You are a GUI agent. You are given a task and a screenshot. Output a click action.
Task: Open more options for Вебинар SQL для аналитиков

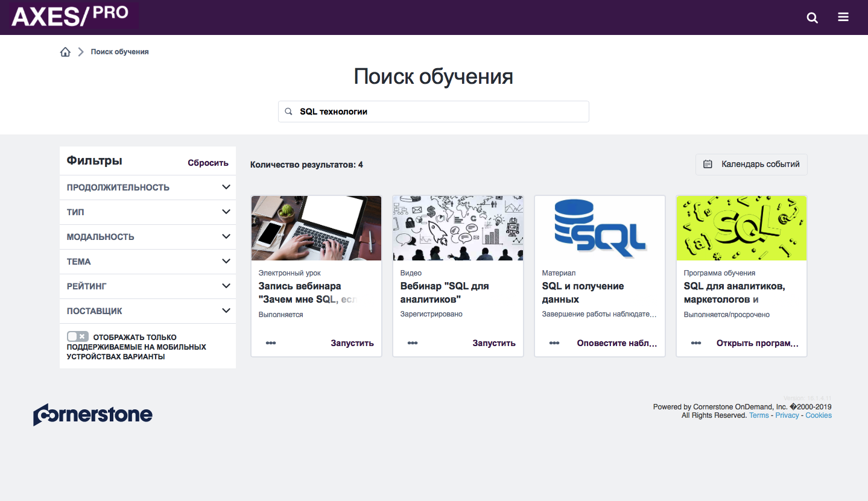(x=413, y=343)
